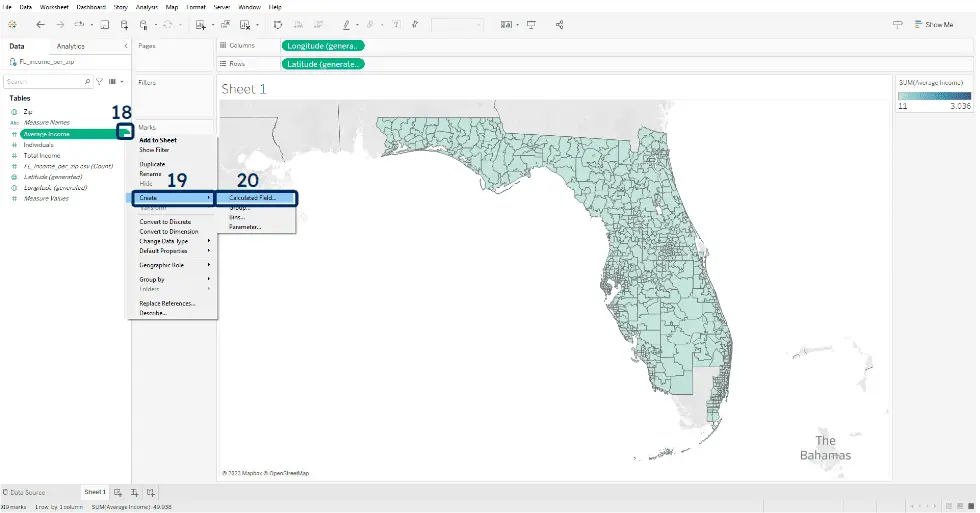Screen dimensions: 980x513
Task: Click the Longitude (generated) pill in Columns
Action: click(x=323, y=45)
